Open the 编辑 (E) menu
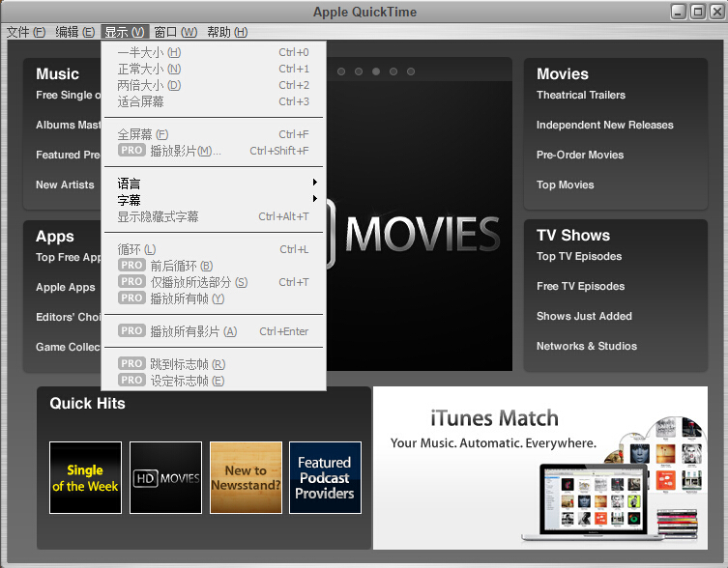The height and width of the screenshot is (568, 728). (74, 32)
